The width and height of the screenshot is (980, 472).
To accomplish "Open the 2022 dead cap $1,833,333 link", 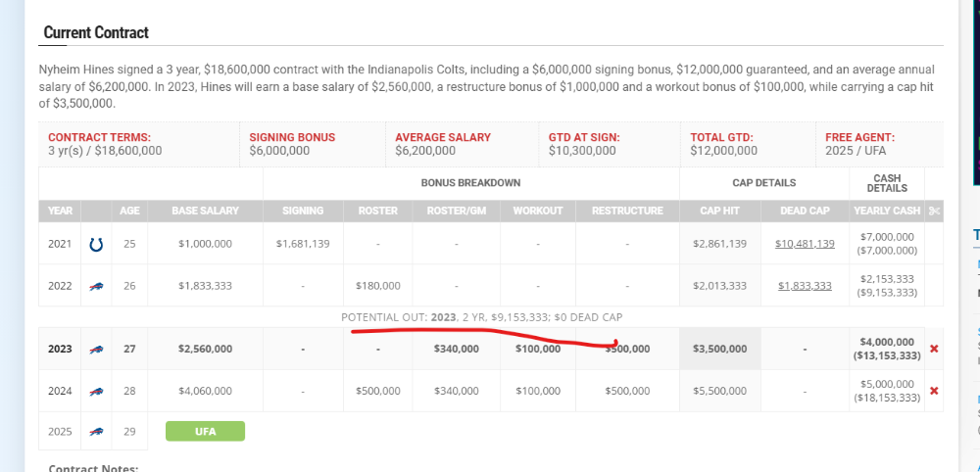I will tap(805, 286).
